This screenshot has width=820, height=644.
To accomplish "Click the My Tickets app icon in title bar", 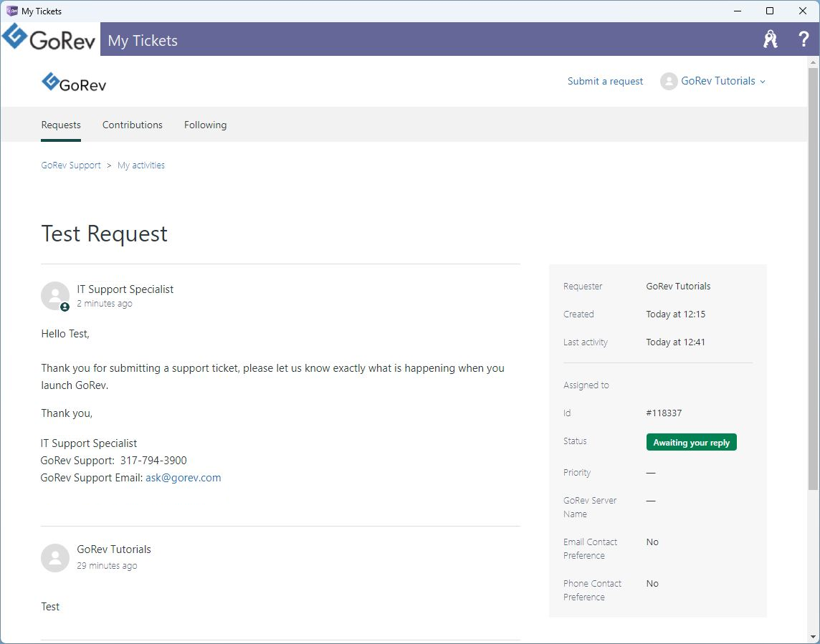I will pyautogui.click(x=11, y=11).
